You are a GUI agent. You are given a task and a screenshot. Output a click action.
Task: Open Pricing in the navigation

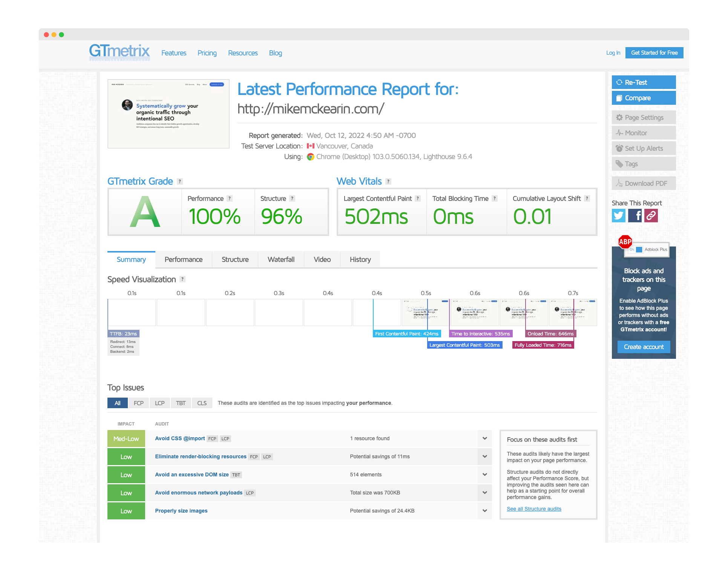coord(207,53)
